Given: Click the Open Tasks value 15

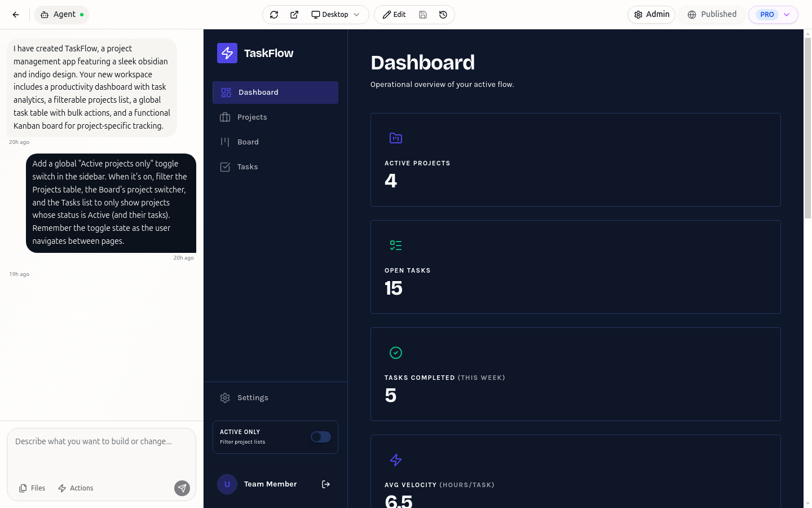Looking at the screenshot, I should pos(394,288).
